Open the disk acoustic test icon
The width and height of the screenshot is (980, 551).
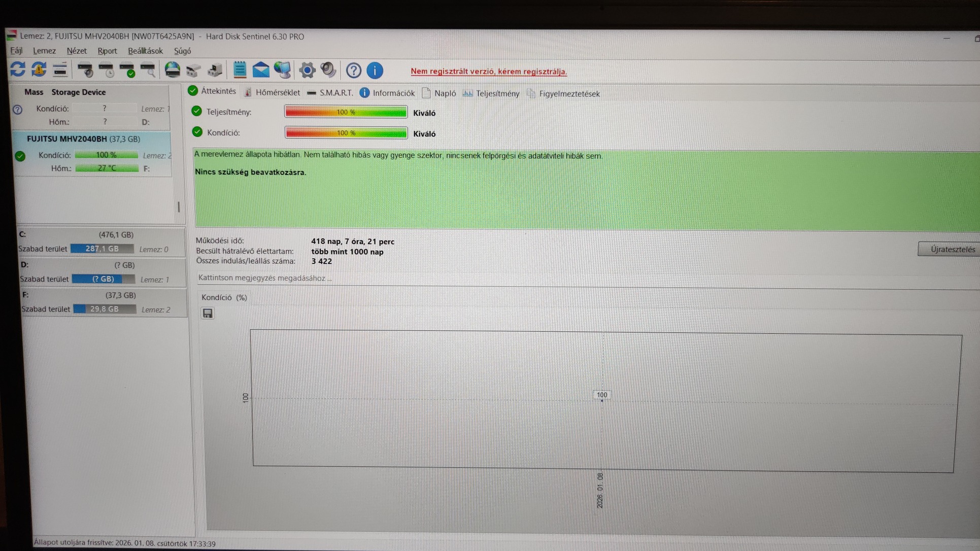point(85,70)
